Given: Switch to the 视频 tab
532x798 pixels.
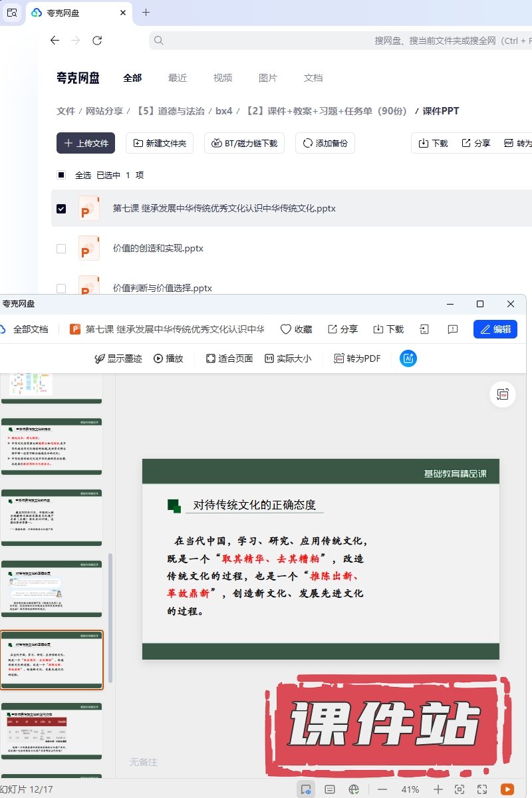Looking at the screenshot, I should click(223, 78).
